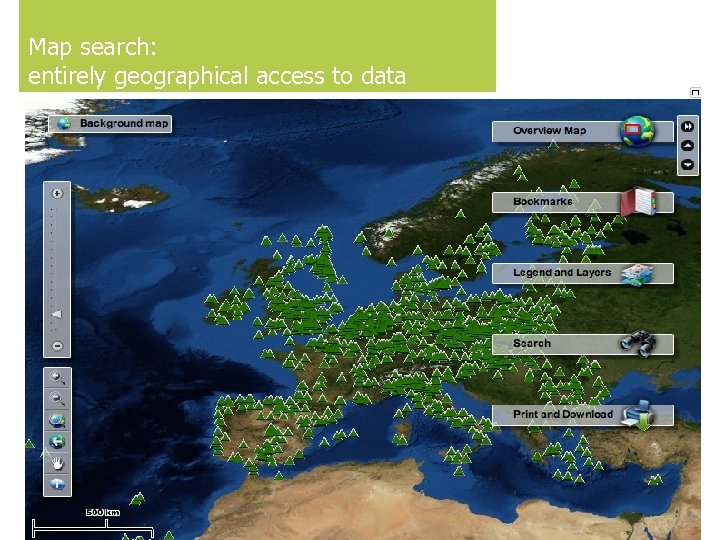Click the printer download icon
The width and height of the screenshot is (720, 540).
pyautogui.click(x=638, y=415)
